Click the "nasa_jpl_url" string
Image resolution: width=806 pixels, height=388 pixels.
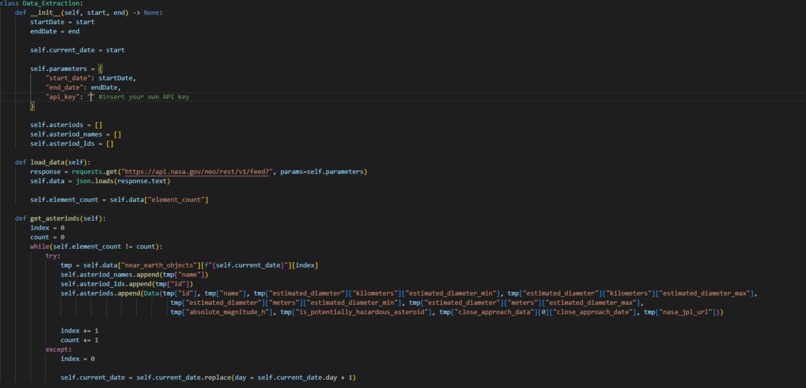click(x=685, y=312)
